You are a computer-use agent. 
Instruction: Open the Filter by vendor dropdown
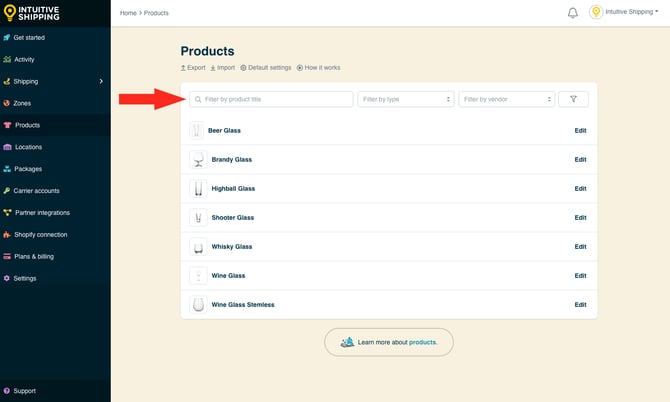(x=506, y=99)
